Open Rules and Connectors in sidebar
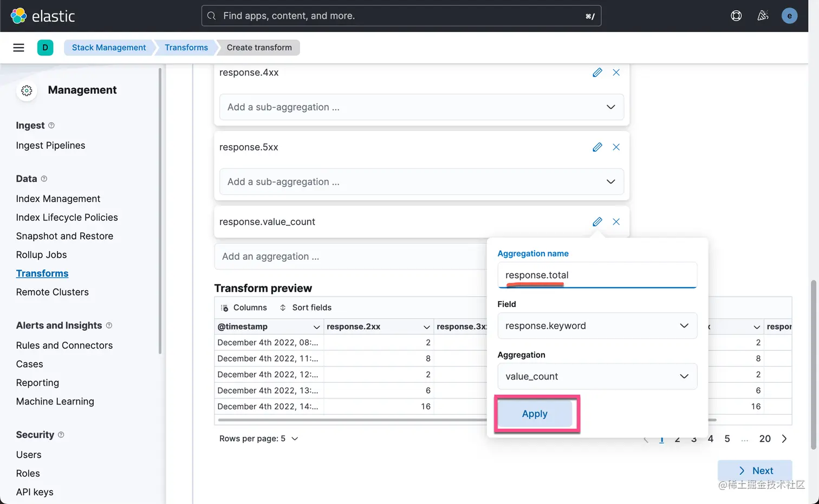Image resolution: width=819 pixels, height=504 pixels. pos(64,345)
